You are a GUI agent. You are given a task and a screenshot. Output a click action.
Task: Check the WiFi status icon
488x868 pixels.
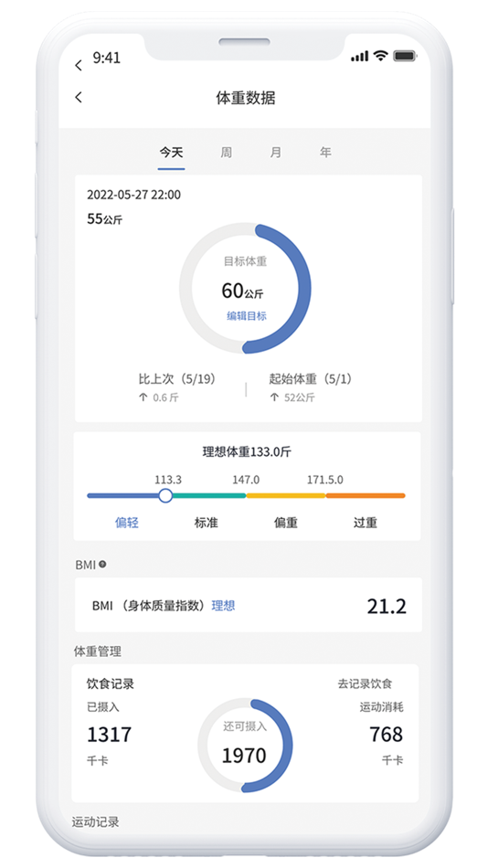pyautogui.click(x=380, y=56)
